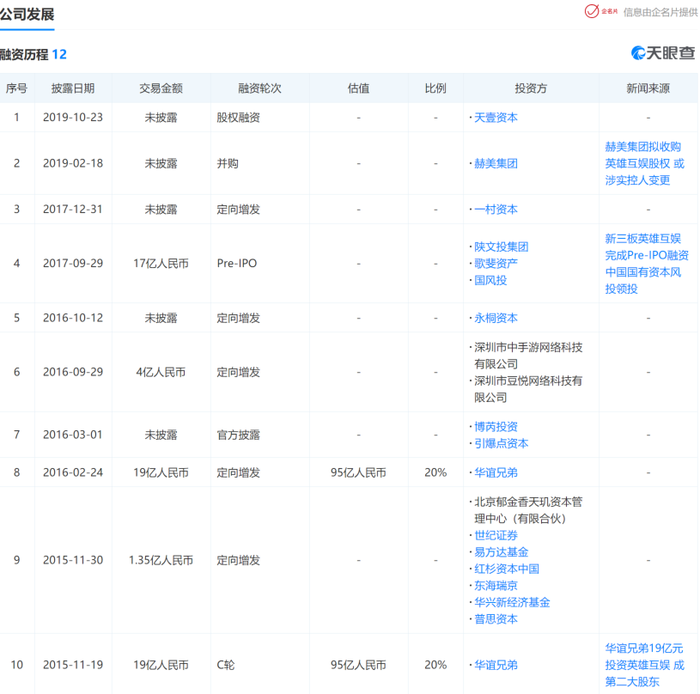Click the 融资历程 12 section heading

[x=33, y=54]
